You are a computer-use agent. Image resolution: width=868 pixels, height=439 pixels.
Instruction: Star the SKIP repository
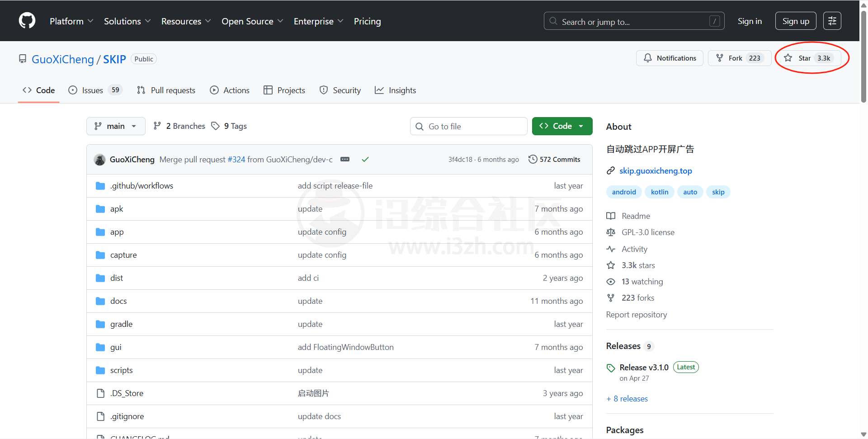tap(808, 58)
